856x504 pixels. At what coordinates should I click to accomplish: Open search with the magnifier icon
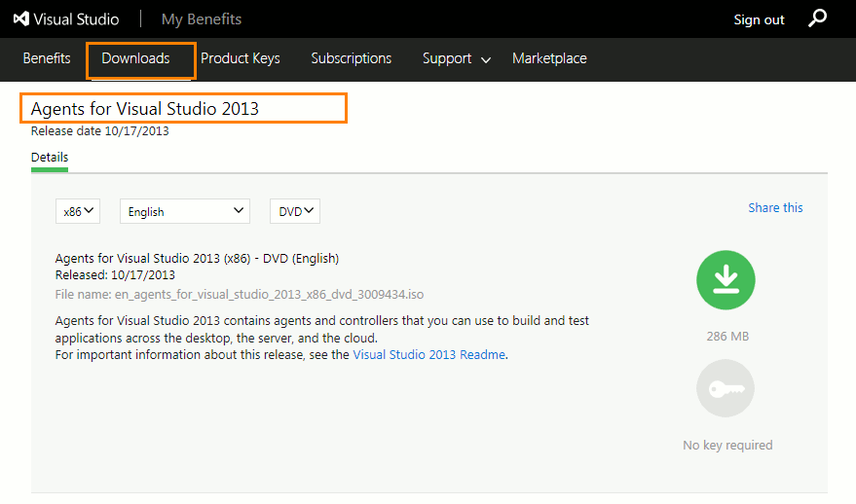coord(818,18)
